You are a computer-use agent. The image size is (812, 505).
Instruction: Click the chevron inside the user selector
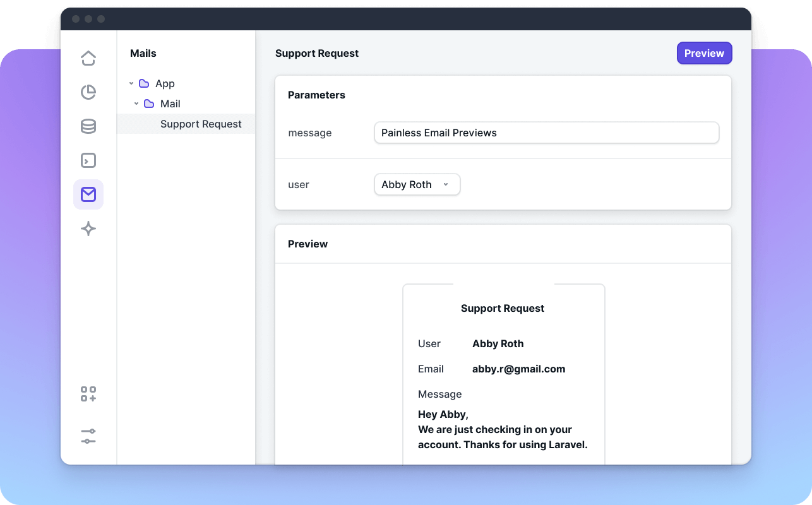click(446, 184)
